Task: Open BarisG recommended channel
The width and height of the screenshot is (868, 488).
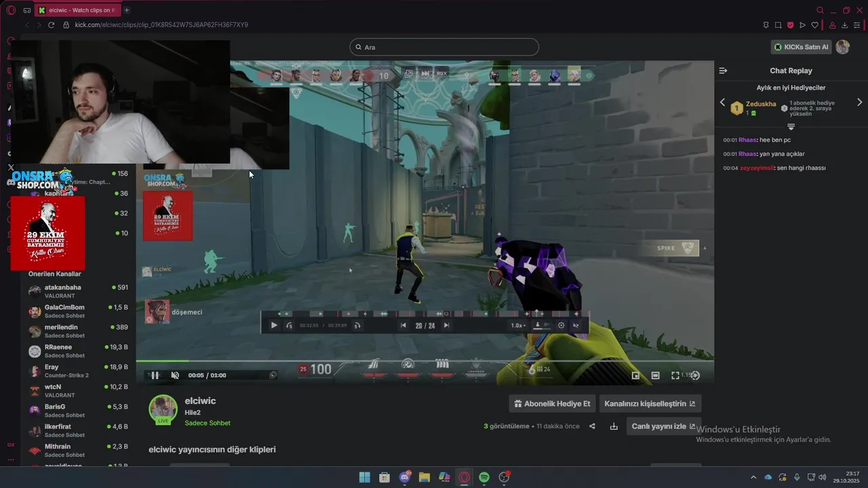Action: [x=78, y=410]
